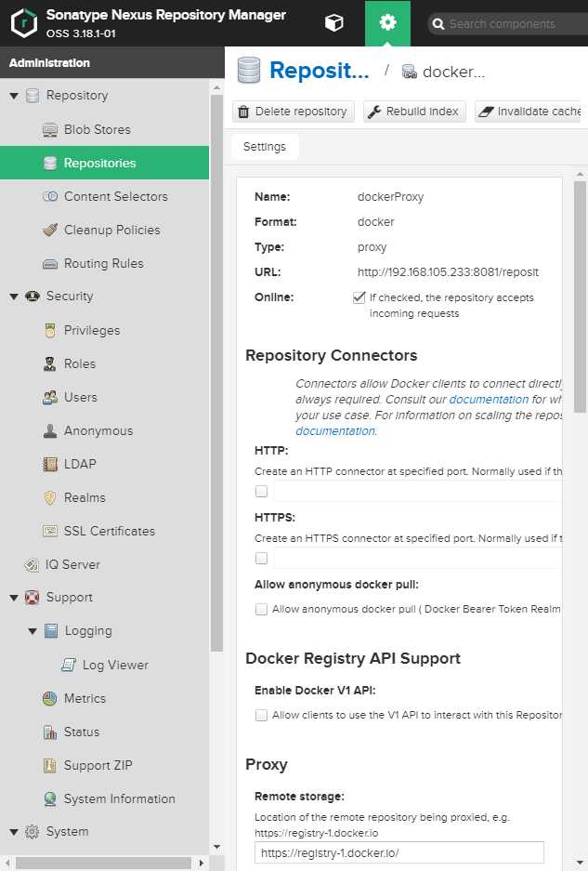The height and width of the screenshot is (871, 588).
Task: Click the Repositories breadcrumb heading
Action: coord(319,71)
